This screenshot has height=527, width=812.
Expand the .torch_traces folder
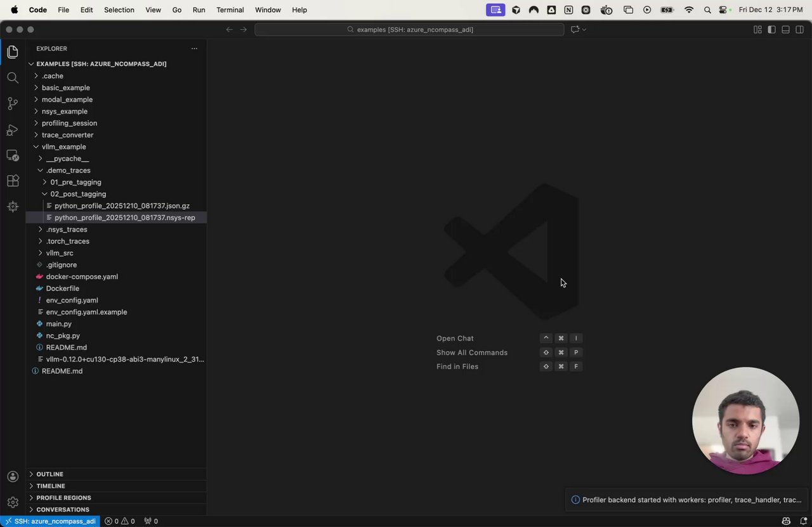pyautogui.click(x=116, y=241)
